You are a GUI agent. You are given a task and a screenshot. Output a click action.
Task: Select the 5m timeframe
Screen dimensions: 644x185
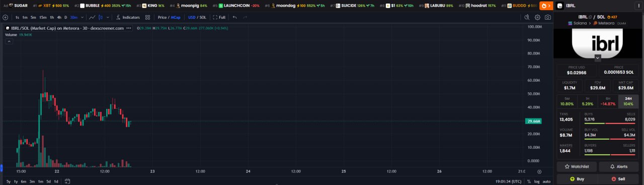tap(33, 17)
